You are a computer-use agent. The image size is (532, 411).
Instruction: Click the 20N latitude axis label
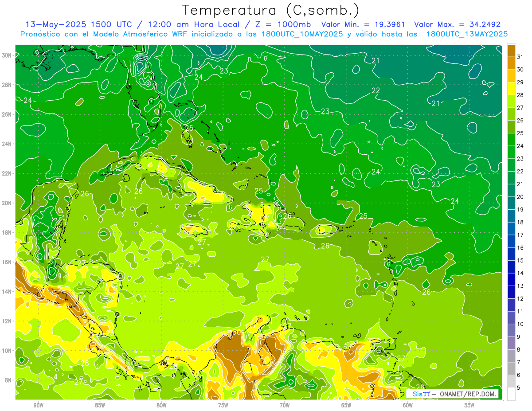(7, 203)
